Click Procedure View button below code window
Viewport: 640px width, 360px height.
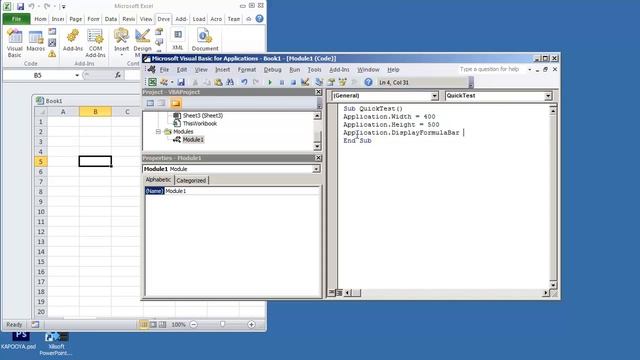tap(332, 292)
